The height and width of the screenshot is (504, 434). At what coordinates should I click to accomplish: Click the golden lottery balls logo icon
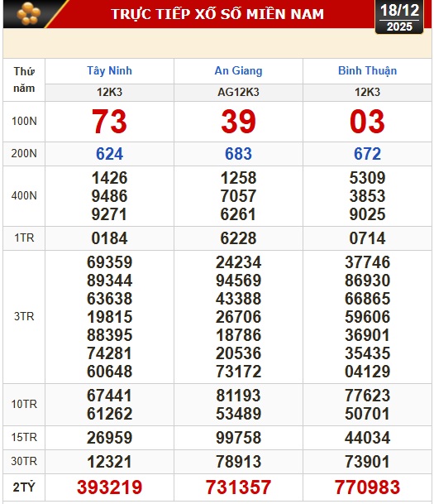coord(29,14)
